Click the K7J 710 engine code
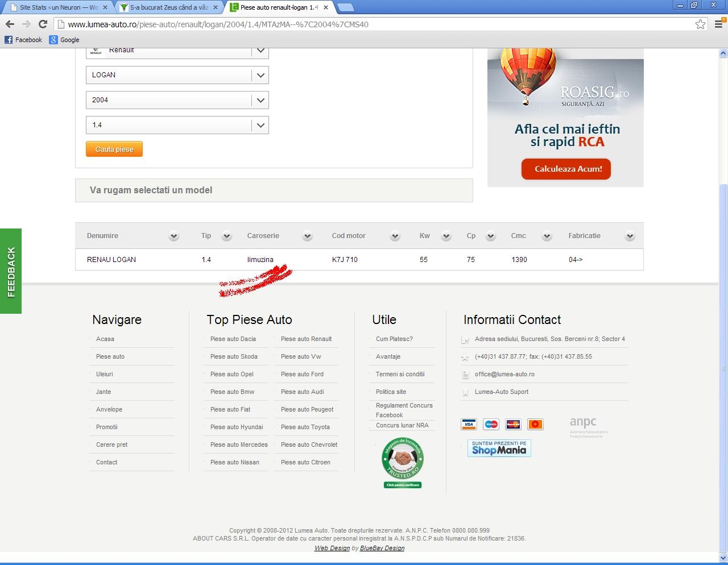Image resolution: width=728 pixels, height=565 pixels. click(345, 259)
